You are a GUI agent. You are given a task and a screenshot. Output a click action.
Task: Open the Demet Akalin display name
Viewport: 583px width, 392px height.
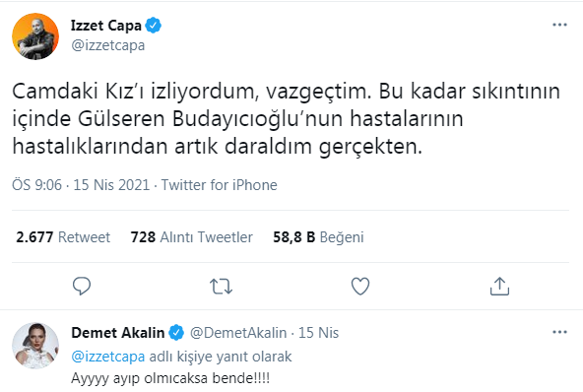(x=118, y=333)
